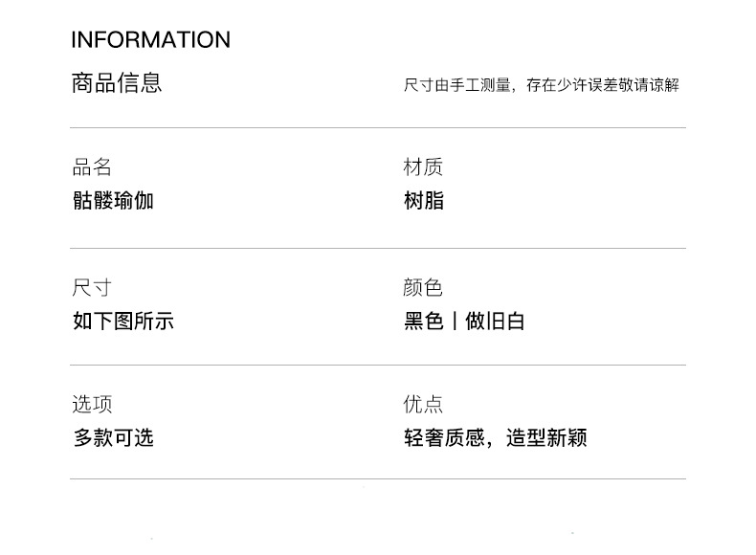Screen dimensions: 756x555
Task: Select the 优点 field label
Action: pos(423,405)
